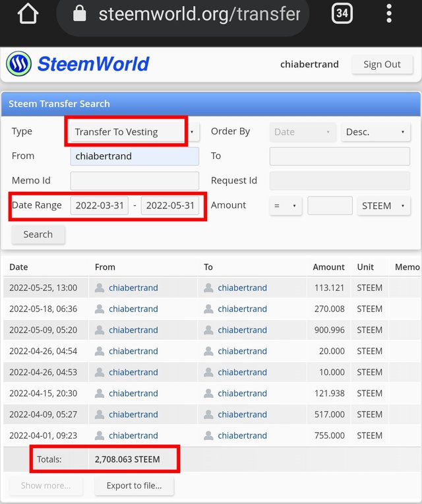Click the Memo Id input field

135,181
